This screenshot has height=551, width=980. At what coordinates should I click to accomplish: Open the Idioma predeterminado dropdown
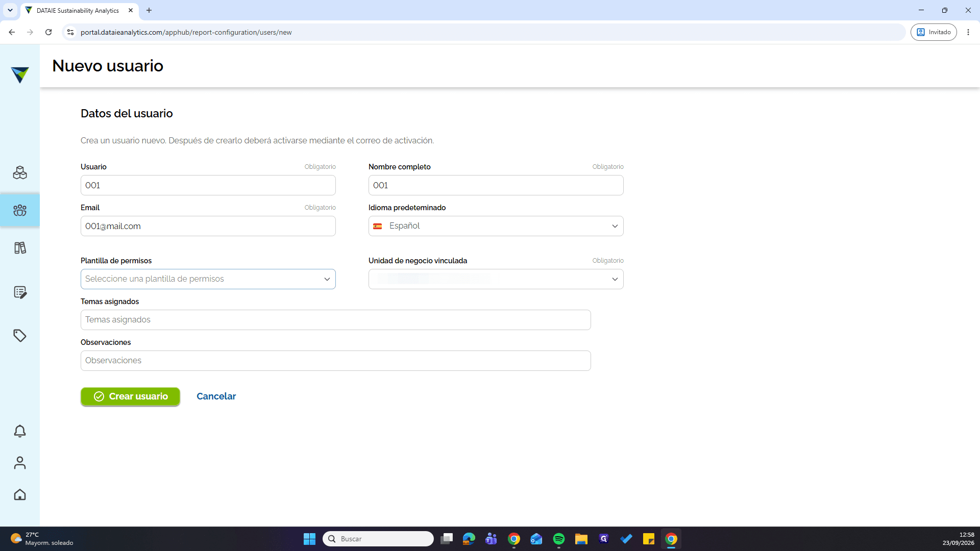coord(496,226)
